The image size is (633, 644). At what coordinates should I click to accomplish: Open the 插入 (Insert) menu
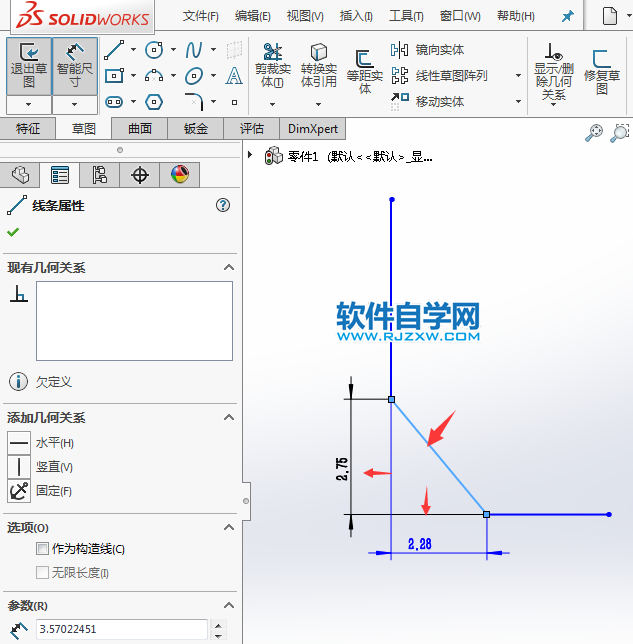pyautogui.click(x=356, y=16)
